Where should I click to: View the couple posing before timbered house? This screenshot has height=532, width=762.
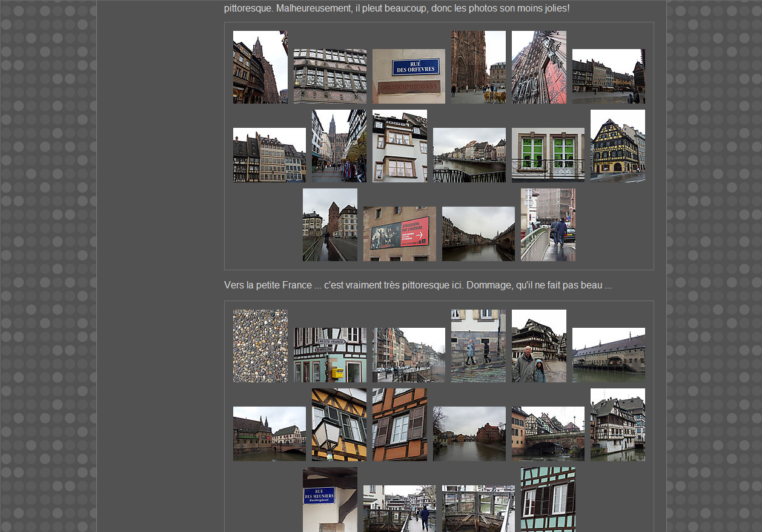pos(538,345)
